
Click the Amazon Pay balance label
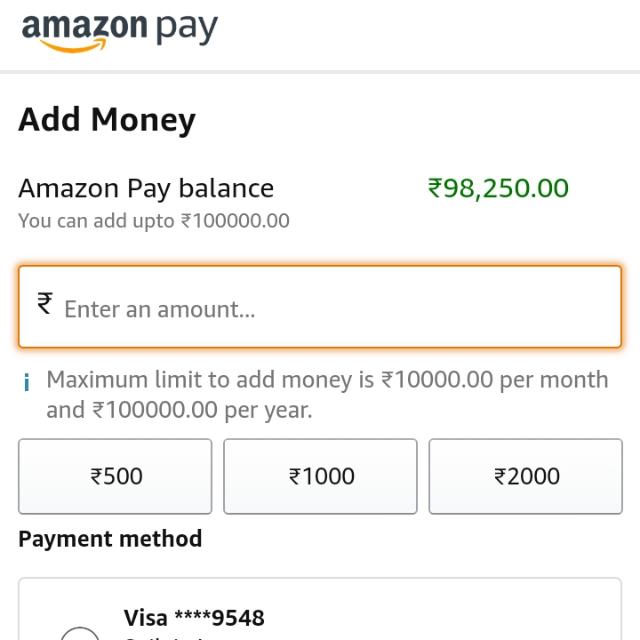coord(146,189)
